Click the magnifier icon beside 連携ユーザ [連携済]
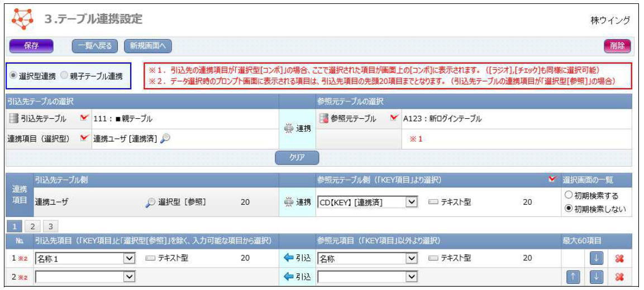Image resolution: width=644 pixels, height=290 pixels. pos(165,139)
